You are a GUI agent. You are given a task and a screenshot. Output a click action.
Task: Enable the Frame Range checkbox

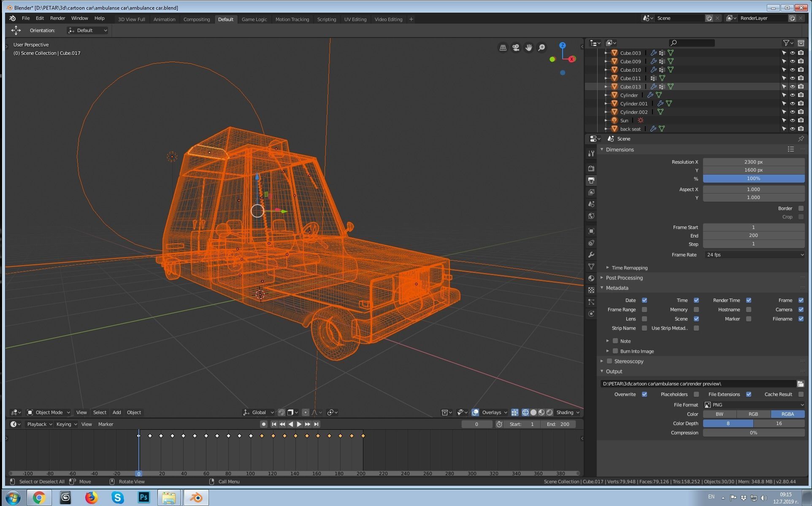[644, 310]
